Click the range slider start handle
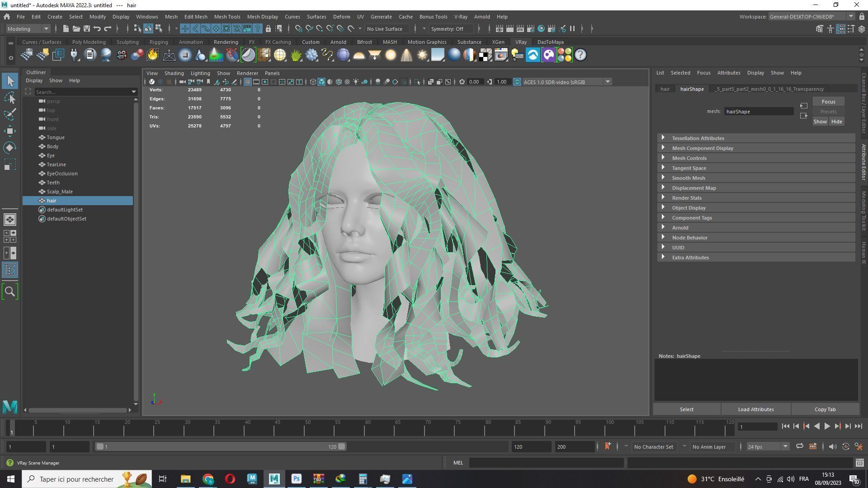 (100, 447)
